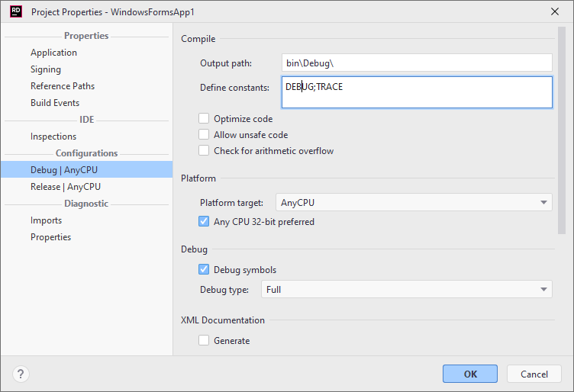This screenshot has height=392, width=574.
Task: Close the Project Properties dialog
Action: click(554, 12)
